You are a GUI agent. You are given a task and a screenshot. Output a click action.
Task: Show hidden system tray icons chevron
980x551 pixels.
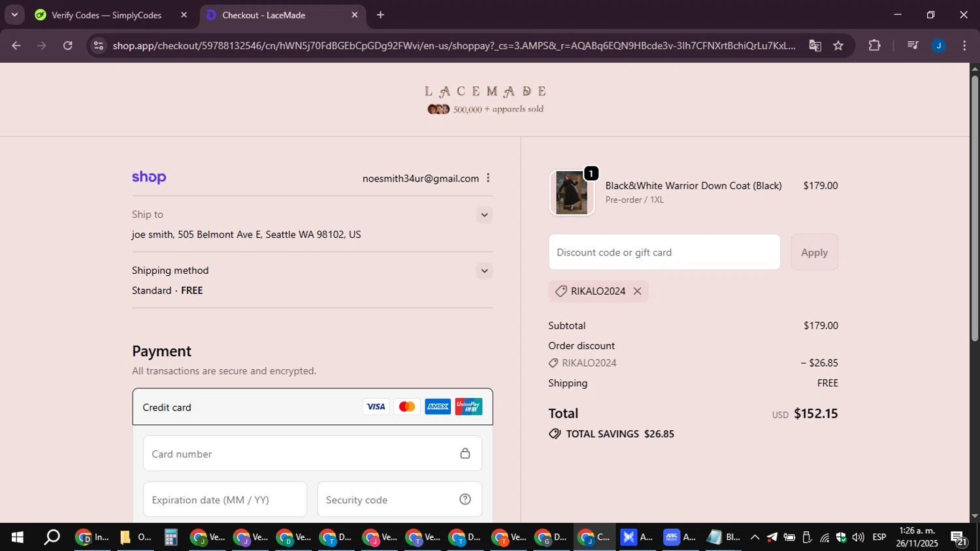point(755,537)
